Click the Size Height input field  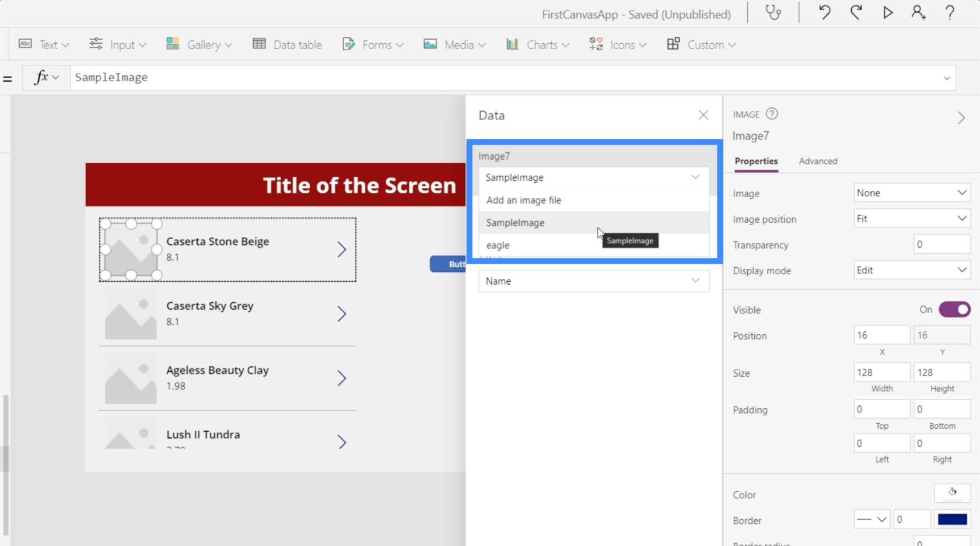click(942, 372)
